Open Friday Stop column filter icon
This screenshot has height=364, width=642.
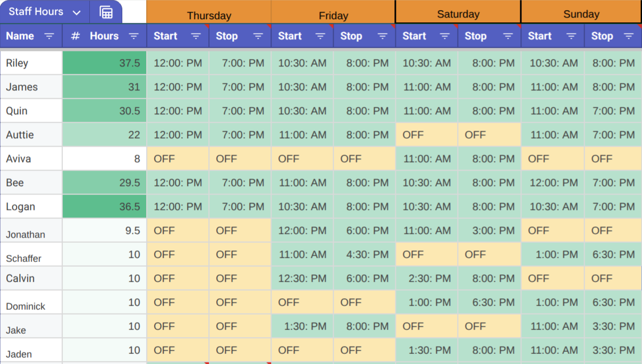(x=383, y=36)
